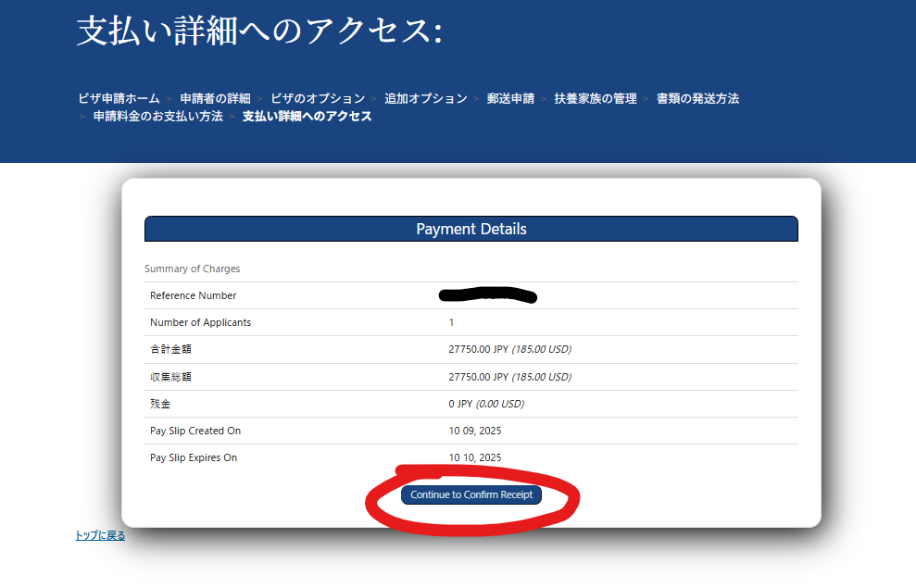The image size is (916, 588).
Task: Click the Pay Slip Expires On date
Action: (x=475, y=457)
